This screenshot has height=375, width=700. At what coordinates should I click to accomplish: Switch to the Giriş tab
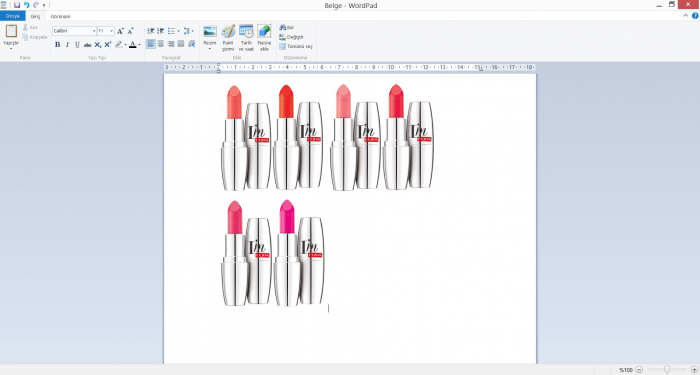35,17
